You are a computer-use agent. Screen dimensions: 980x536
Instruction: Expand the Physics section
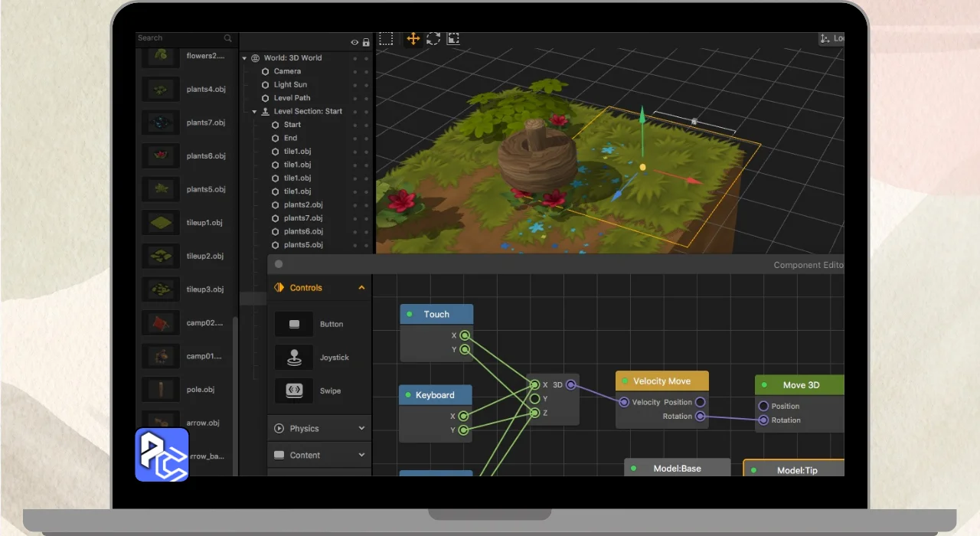point(361,429)
